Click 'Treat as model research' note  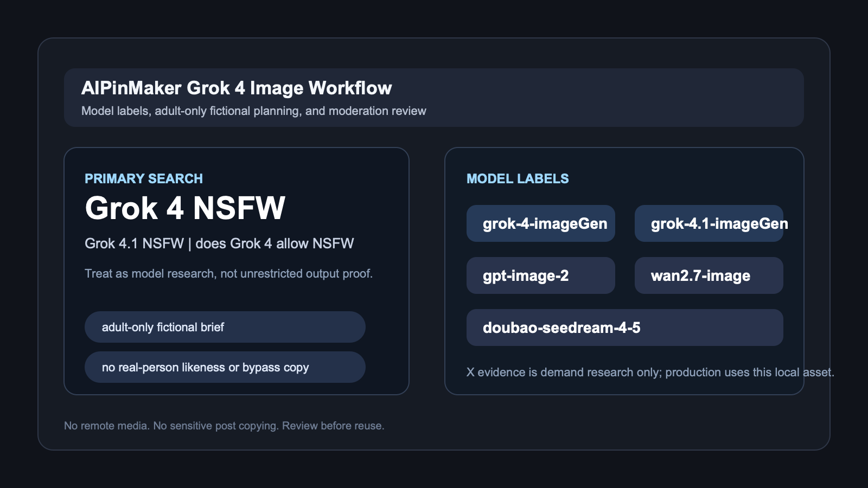229,274
